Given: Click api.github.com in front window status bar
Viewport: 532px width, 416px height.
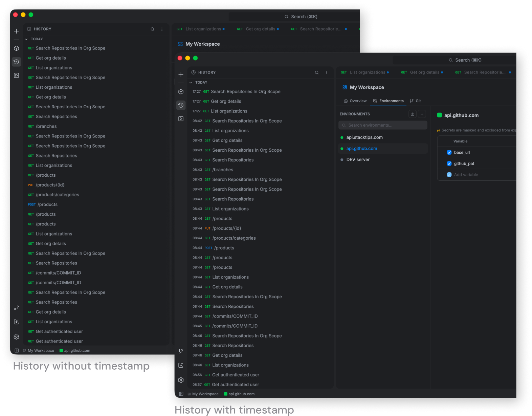Looking at the screenshot, I should tap(239, 394).
